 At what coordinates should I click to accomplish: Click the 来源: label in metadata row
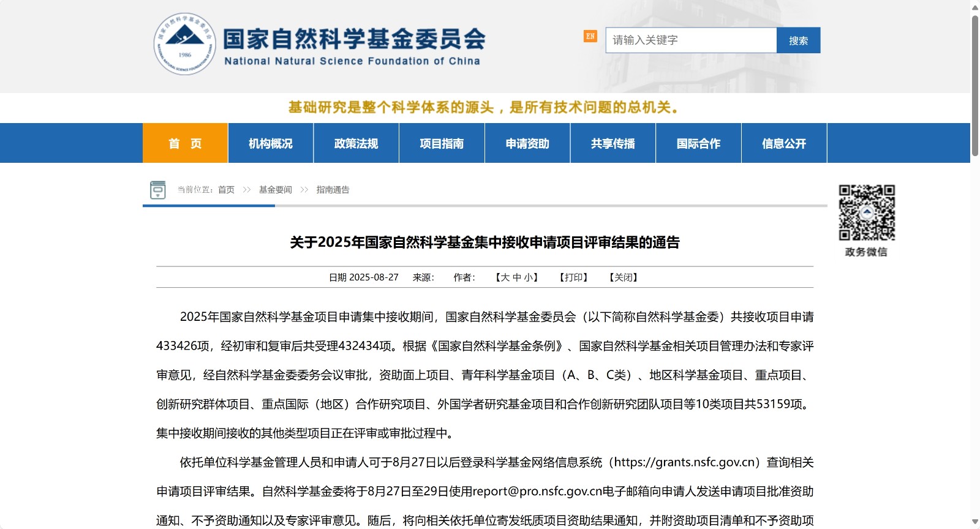point(423,277)
